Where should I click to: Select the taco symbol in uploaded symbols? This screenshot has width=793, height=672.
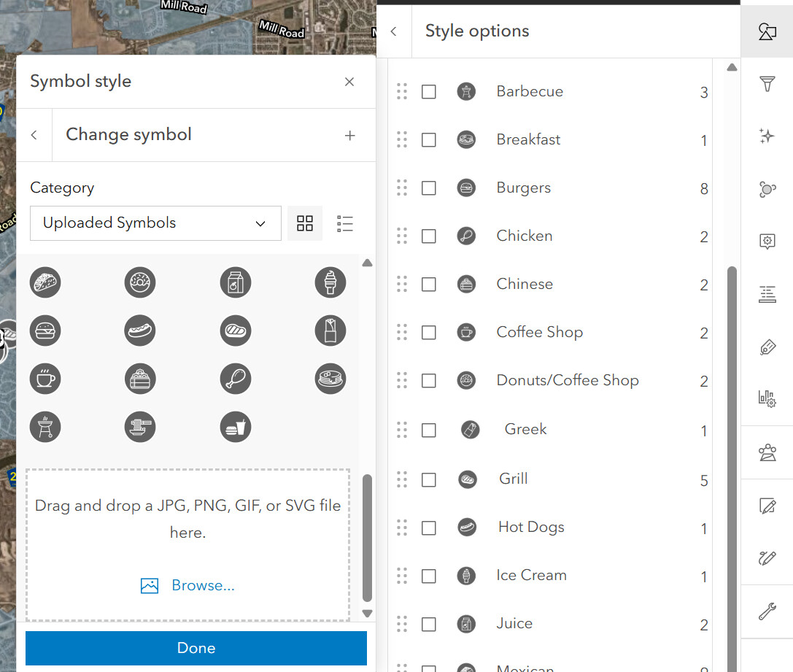tap(45, 282)
